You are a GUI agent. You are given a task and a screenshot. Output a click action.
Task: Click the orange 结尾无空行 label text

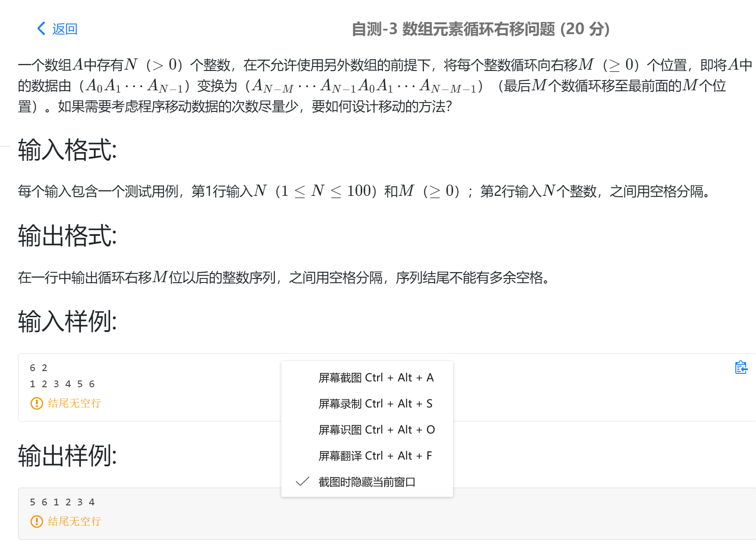(x=75, y=403)
